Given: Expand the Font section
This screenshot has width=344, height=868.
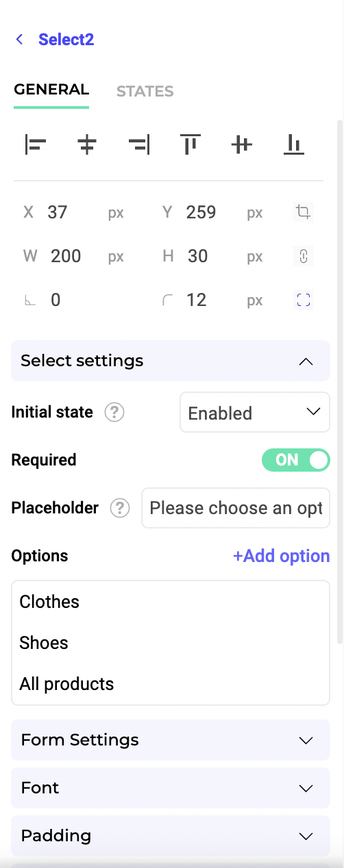Looking at the screenshot, I should [x=171, y=788].
